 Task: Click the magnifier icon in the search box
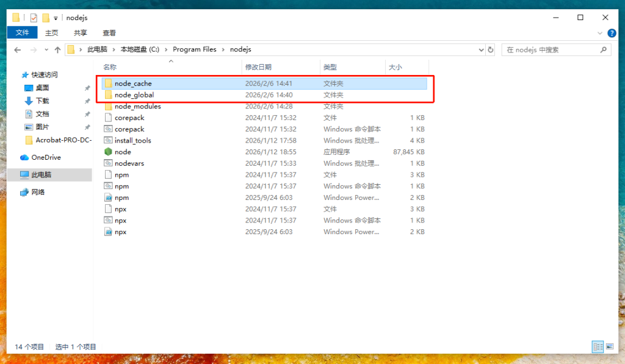point(604,49)
